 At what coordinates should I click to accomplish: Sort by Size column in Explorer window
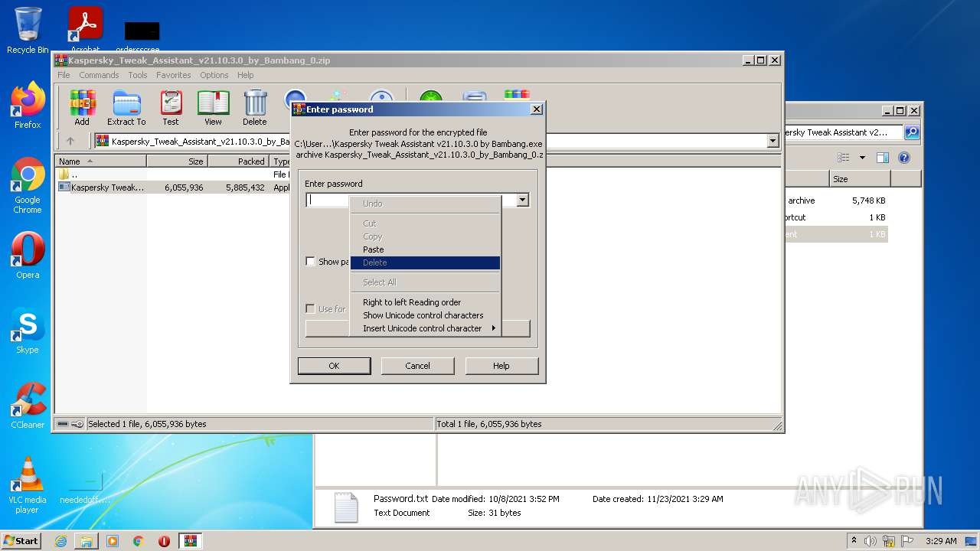[x=860, y=179]
